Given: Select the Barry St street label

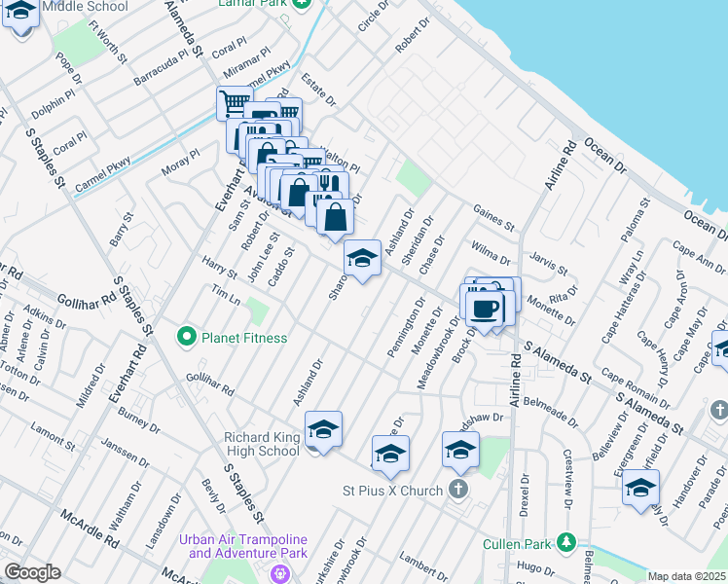Looking at the screenshot, I should [122, 230].
